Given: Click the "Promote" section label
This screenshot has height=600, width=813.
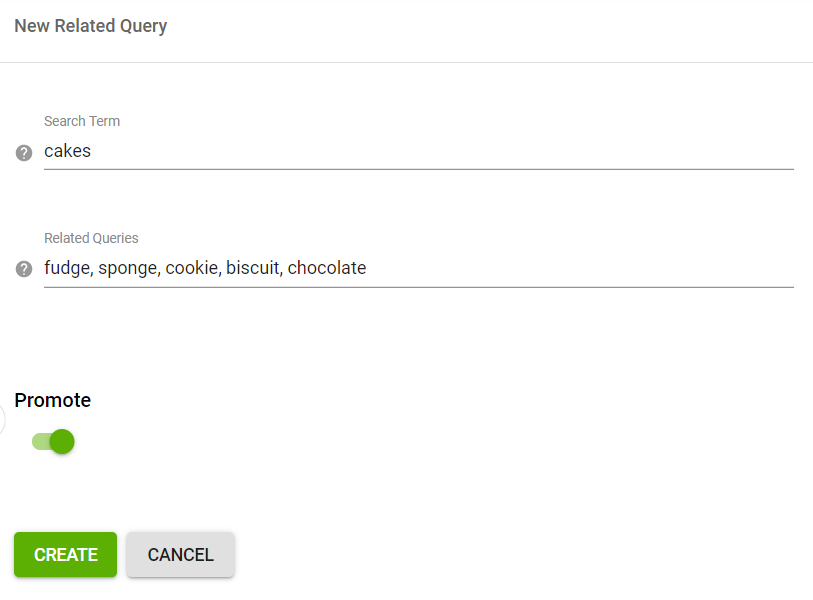Looking at the screenshot, I should (x=53, y=400).
